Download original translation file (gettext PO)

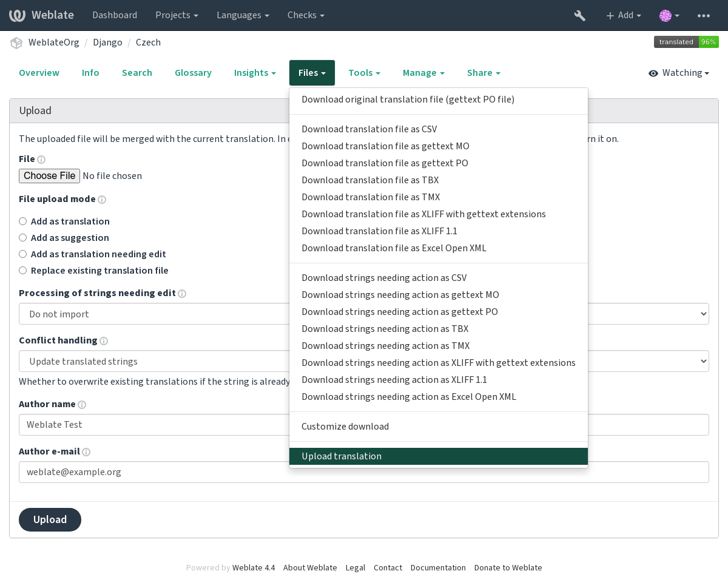click(439, 100)
